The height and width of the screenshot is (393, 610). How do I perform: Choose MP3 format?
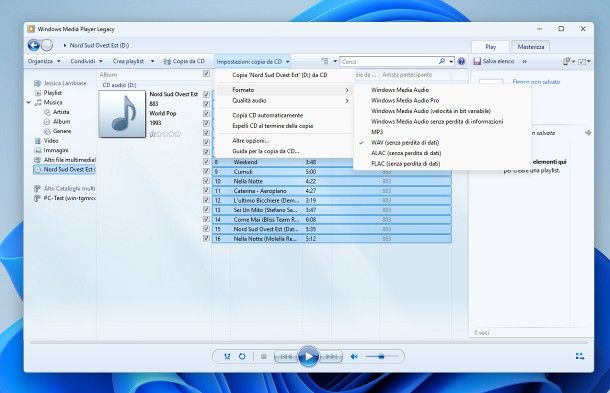coord(377,132)
